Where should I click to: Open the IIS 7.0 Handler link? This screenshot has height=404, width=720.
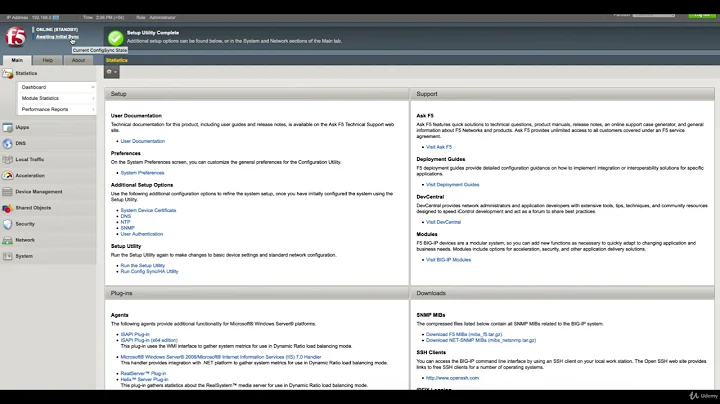pyautogui.click(x=221, y=357)
